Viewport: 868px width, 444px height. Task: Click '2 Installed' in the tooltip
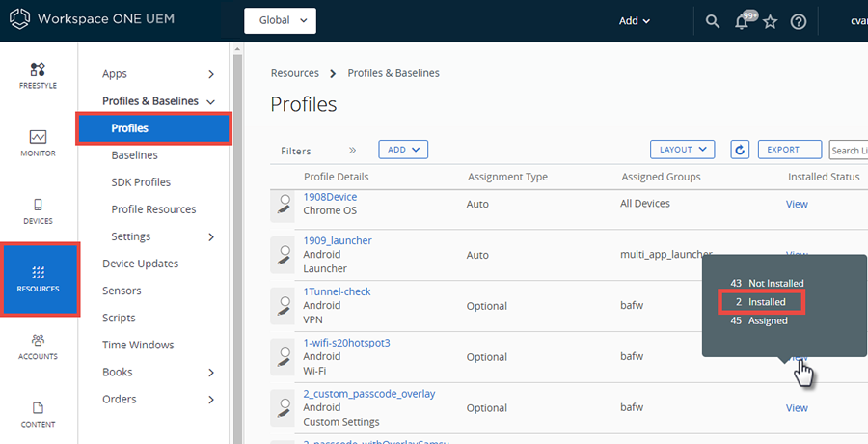pyautogui.click(x=761, y=302)
